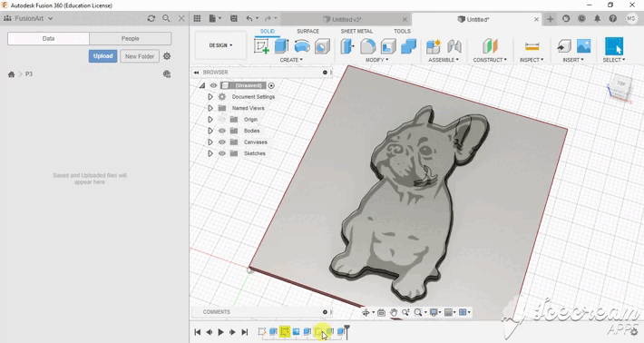Toggle visibility of the Sketches folder
The width and height of the screenshot is (644, 343).
pyautogui.click(x=222, y=153)
